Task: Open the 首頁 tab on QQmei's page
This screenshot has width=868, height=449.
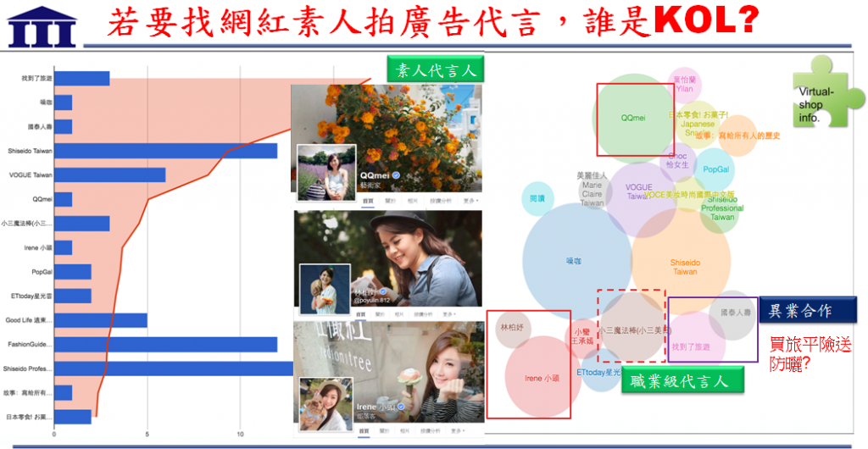Action: [x=368, y=201]
